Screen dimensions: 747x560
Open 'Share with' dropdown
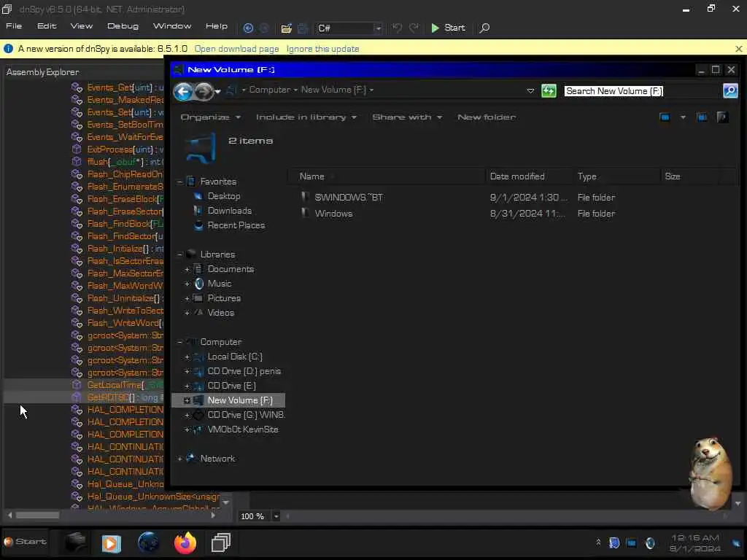[407, 117]
